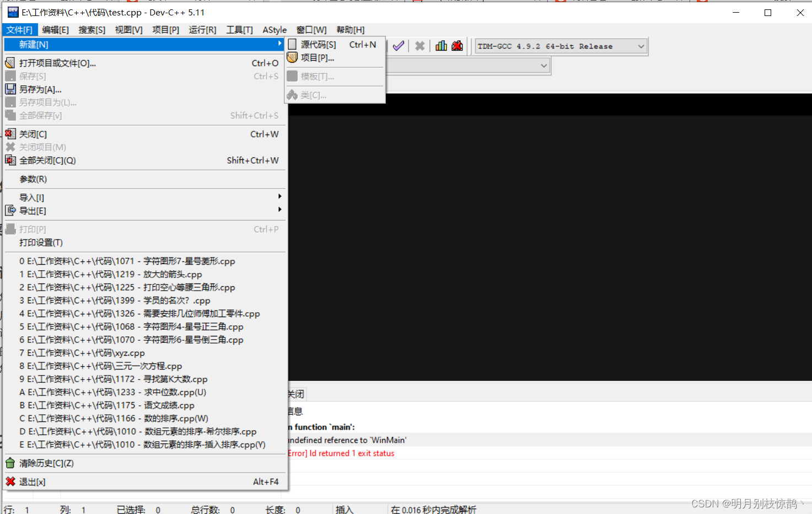The image size is (812, 514).
Task: Open the 文件[F] menu
Action: (19, 30)
